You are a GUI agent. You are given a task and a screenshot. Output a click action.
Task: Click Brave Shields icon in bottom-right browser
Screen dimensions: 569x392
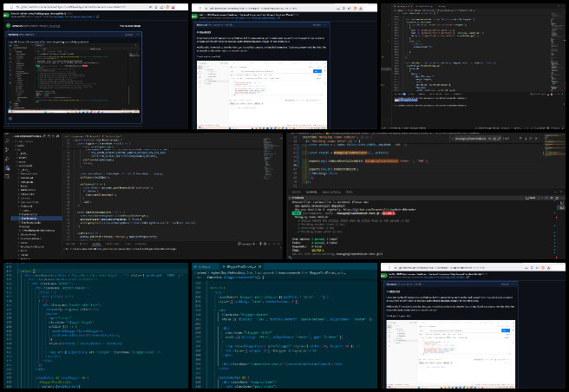click(543, 267)
